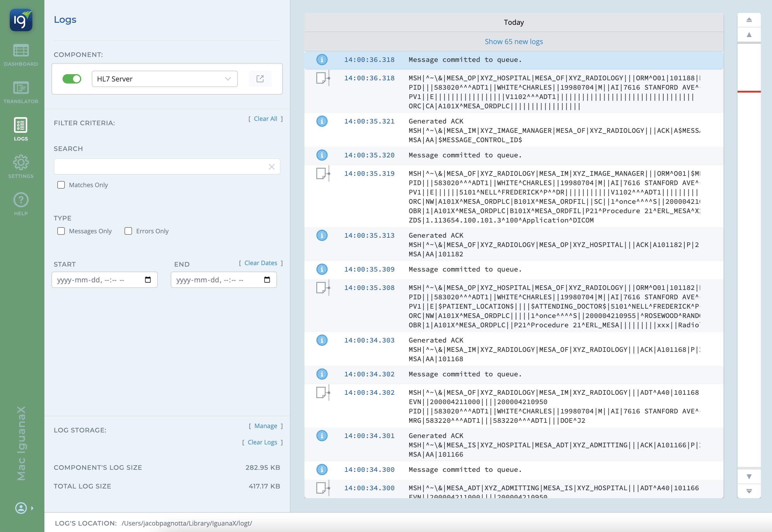The image size is (772, 532).
Task: Click the info icon at 14:00:35.309
Action: (x=322, y=269)
